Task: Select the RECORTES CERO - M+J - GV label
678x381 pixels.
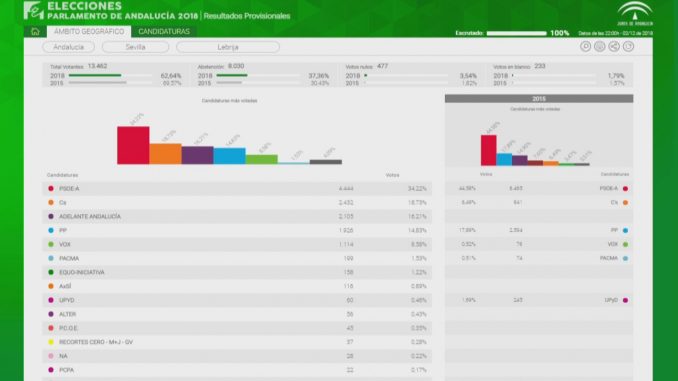Action: pyautogui.click(x=96, y=342)
